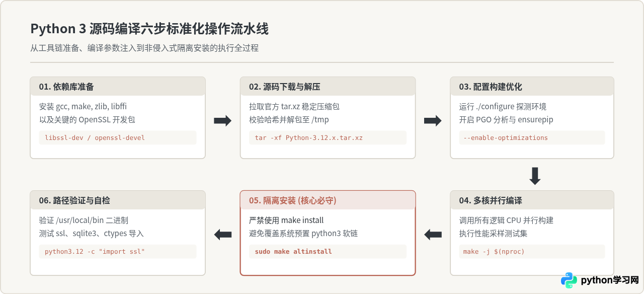Click the line '运行 ./configure 探测环境'
This screenshot has height=294, width=644.
click(503, 107)
